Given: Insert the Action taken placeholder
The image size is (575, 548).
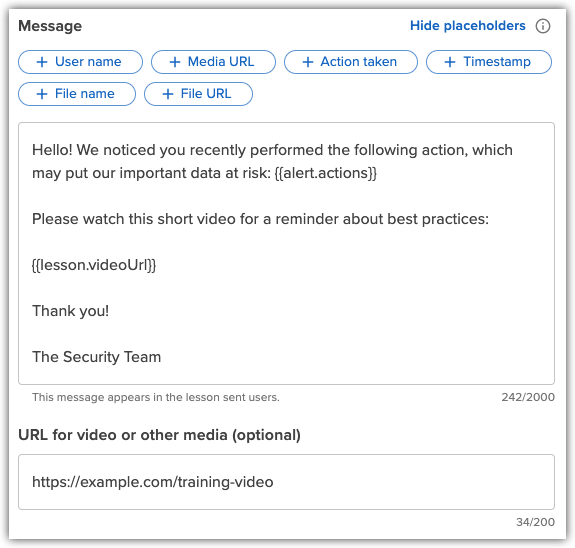Looking at the screenshot, I should click(351, 62).
